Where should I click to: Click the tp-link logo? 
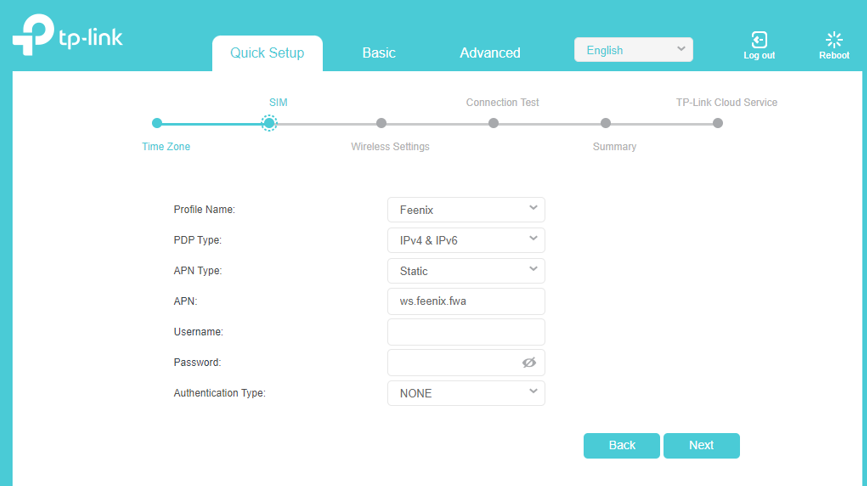click(68, 35)
